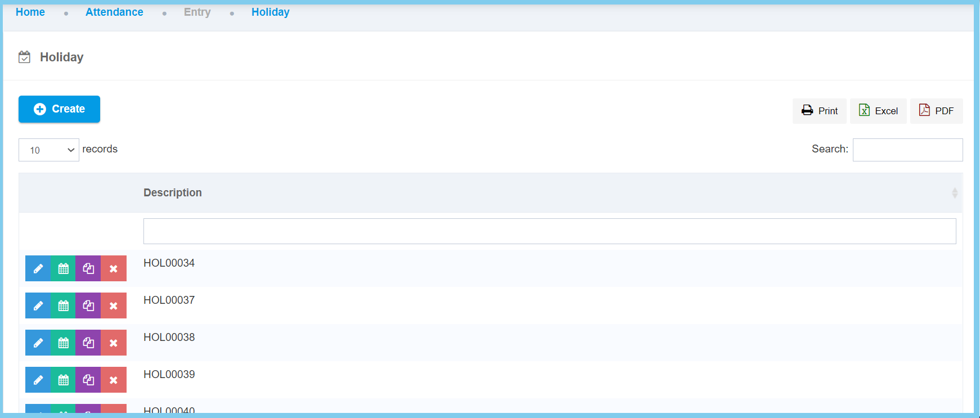Screen dimensions: 980x418
Task: Delete HOL00037 using the red X icon
Action: click(114, 305)
